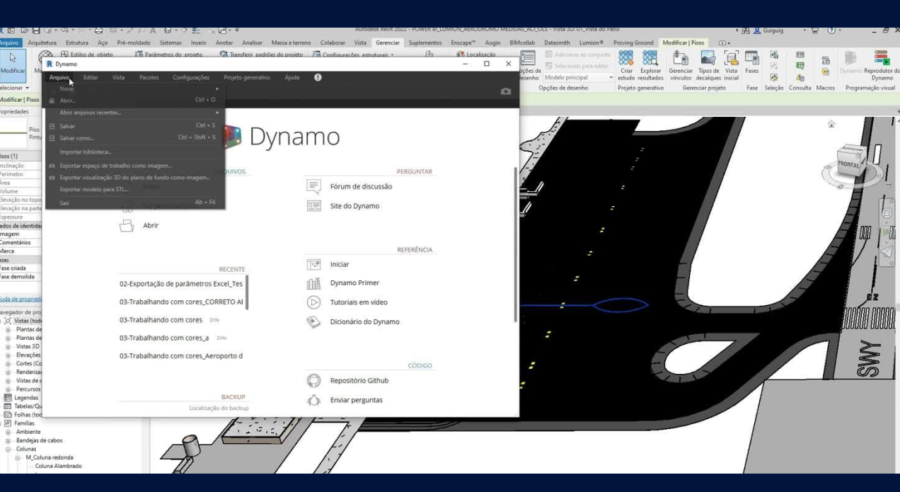
Task: Choose Importar biblioteca in the Arquivo menu
Action: click(86, 152)
